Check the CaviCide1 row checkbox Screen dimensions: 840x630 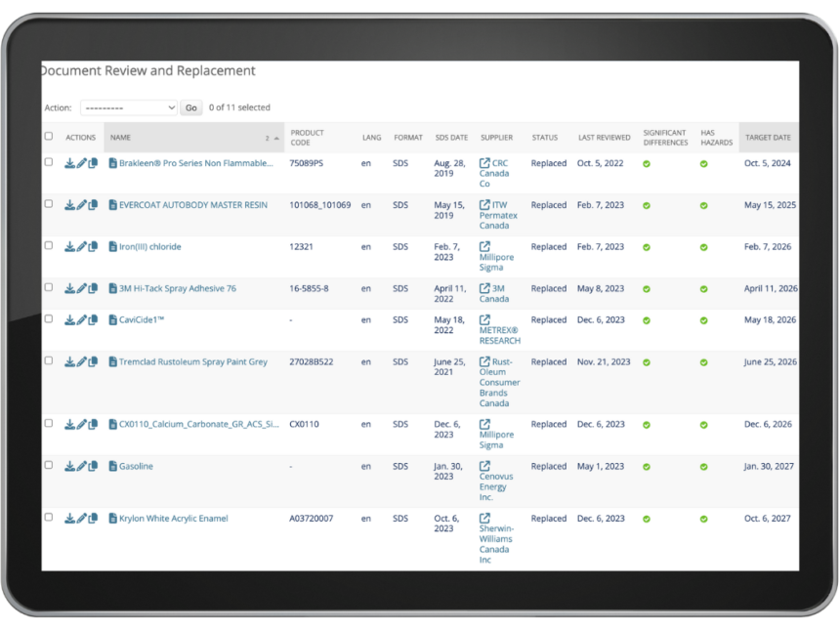pos(49,318)
